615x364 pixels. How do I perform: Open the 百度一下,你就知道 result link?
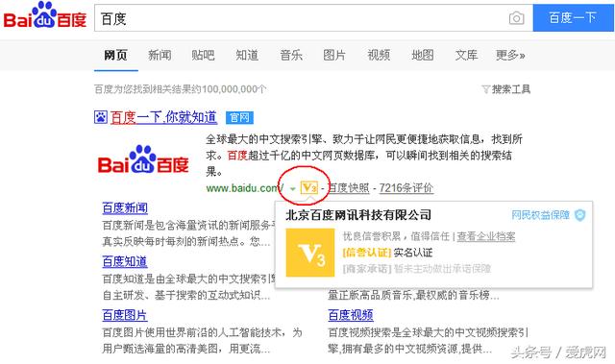[163, 117]
